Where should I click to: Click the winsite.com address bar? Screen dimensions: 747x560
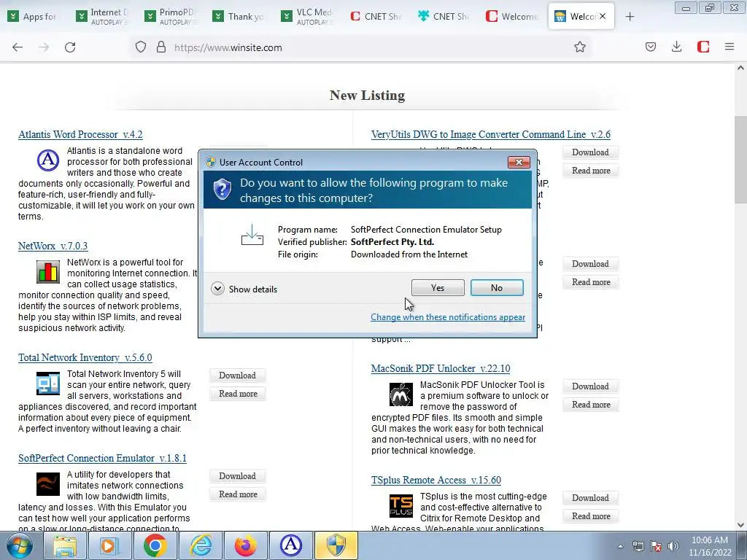(x=362, y=47)
